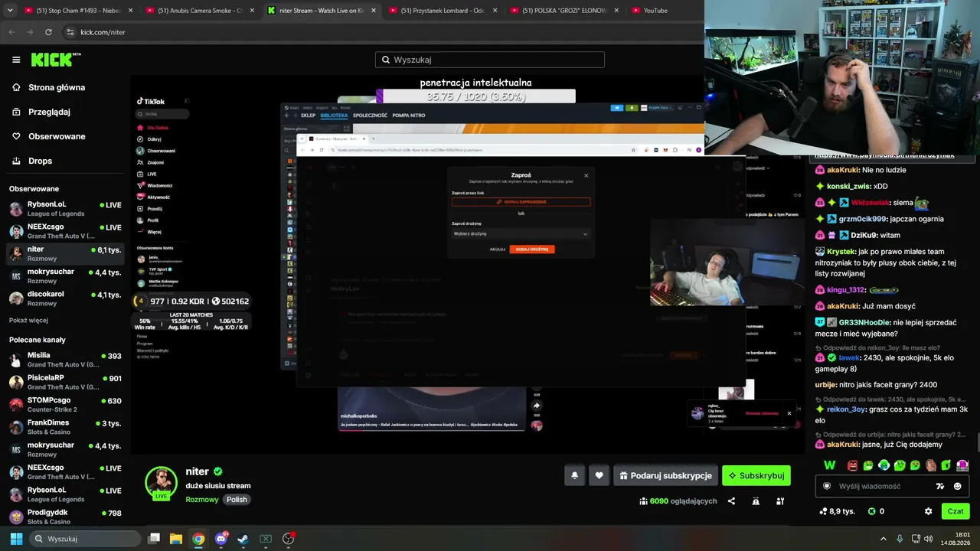This screenshot has width=980, height=551.
Task: Click the chat identity badge icon in message box
Action: [827, 486]
